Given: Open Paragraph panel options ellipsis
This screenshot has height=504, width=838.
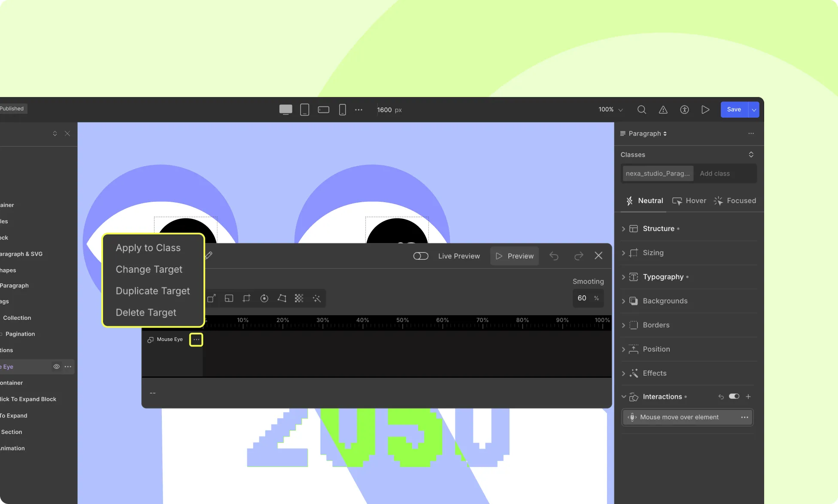Looking at the screenshot, I should [751, 134].
